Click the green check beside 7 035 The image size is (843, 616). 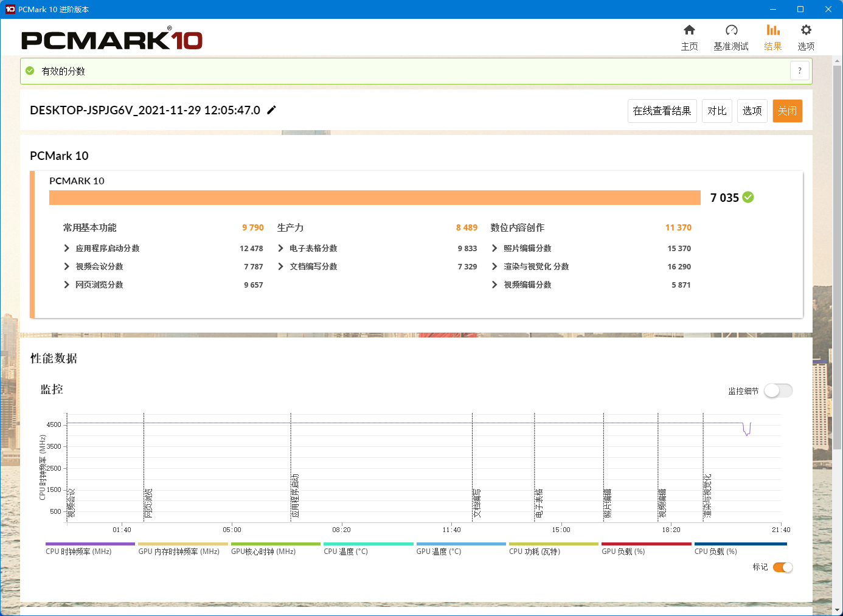pos(748,197)
